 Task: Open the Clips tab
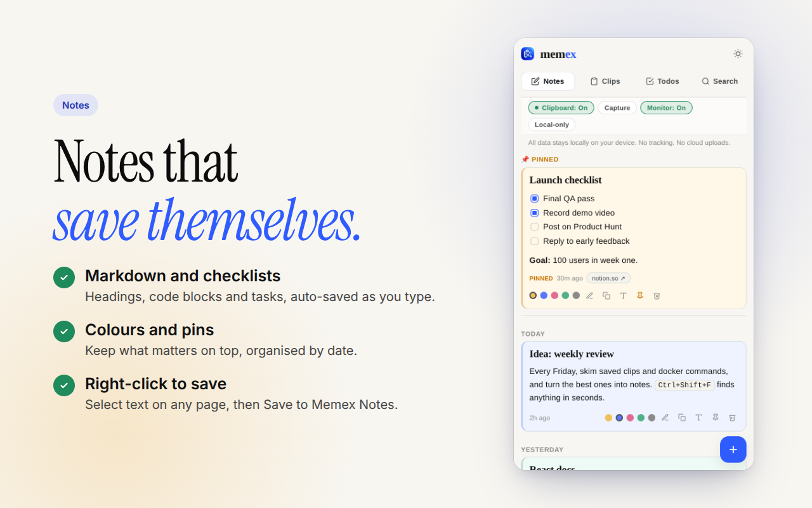[605, 81]
